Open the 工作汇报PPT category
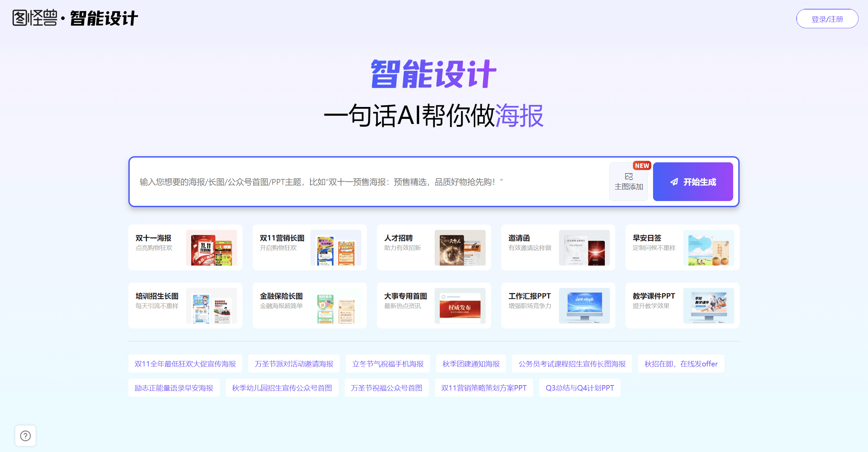Screen dimensions: 868x452 click(x=558, y=305)
